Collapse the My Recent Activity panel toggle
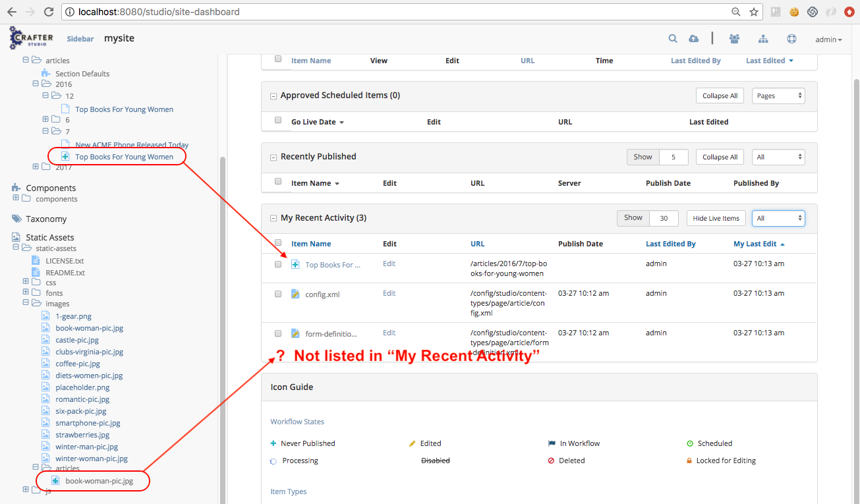Image resolution: width=860 pixels, height=504 pixels. point(273,218)
